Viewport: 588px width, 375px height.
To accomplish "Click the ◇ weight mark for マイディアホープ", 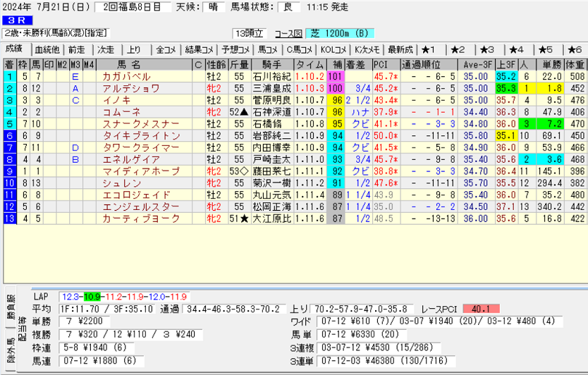I will point(243,171).
